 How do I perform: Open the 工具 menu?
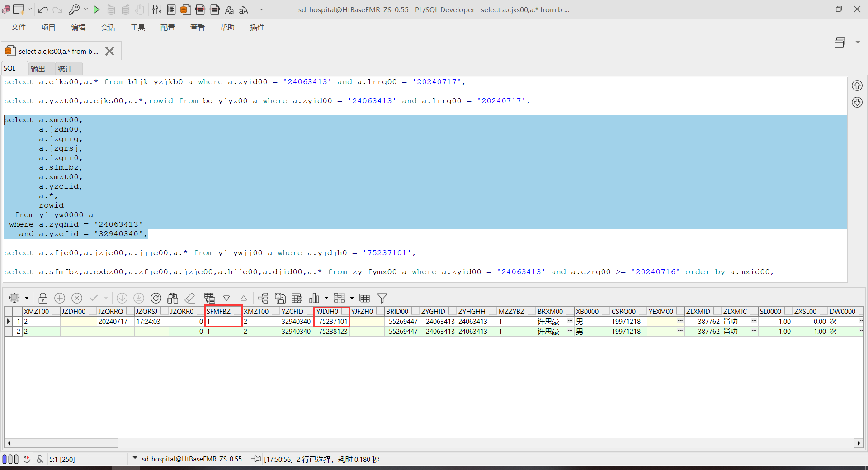tap(138, 28)
